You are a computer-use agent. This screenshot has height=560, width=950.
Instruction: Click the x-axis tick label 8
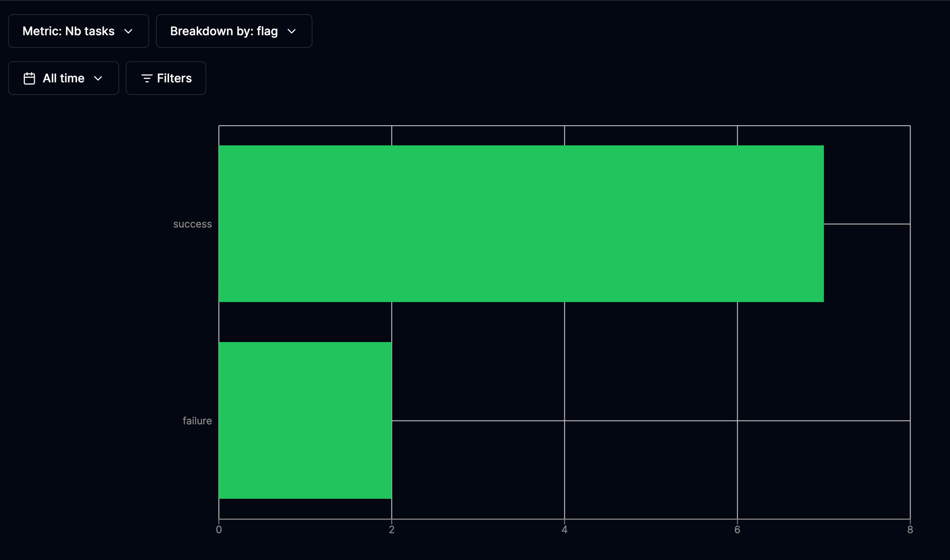point(910,530)
